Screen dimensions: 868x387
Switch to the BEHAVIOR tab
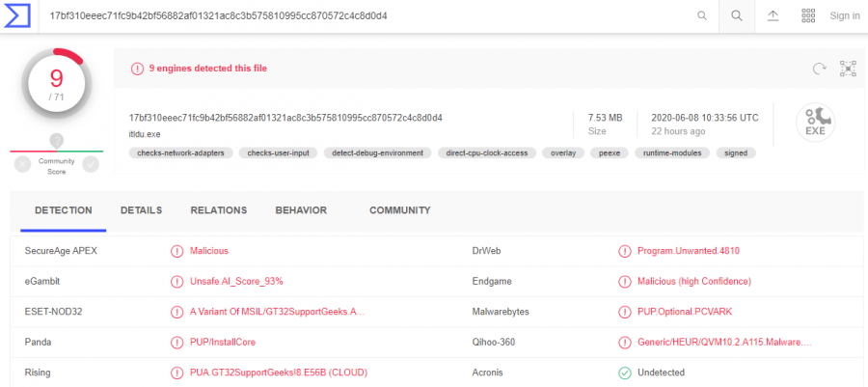click(x=301, y=210)
